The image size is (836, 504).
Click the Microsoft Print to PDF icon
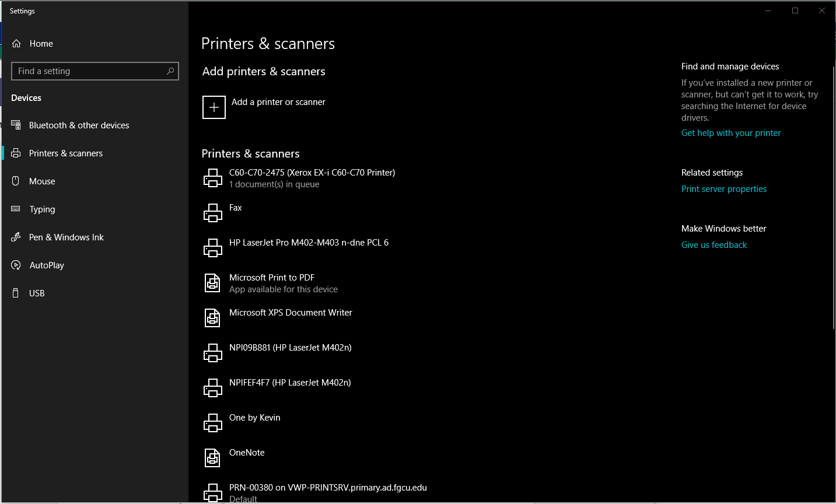[x=212, y=283]
